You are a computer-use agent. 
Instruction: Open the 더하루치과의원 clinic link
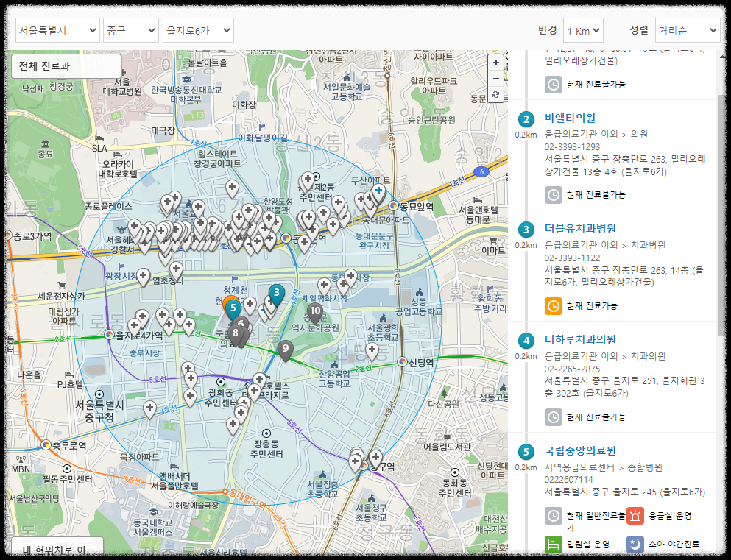click(580, 340)
